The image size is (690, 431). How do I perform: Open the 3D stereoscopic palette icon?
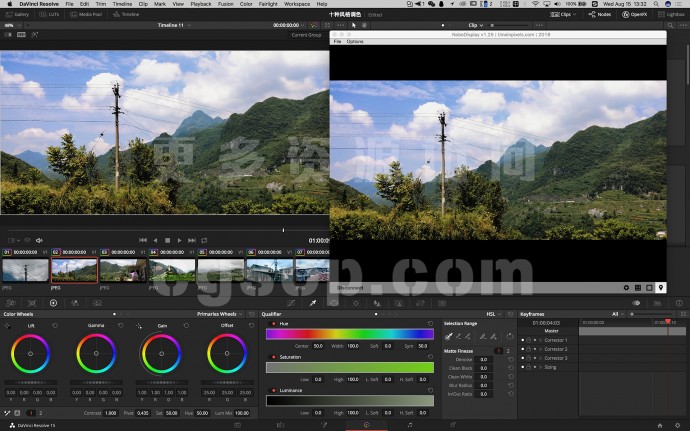pyautogui.click(x=442, y=303)
